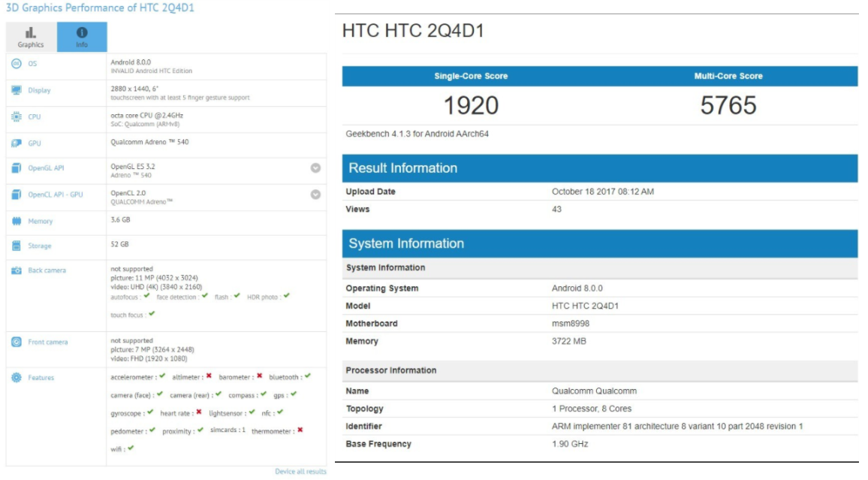Click the heart rate red cross
Image resolution: width=868 pixels, height=480 pixels.
(199, 412)
